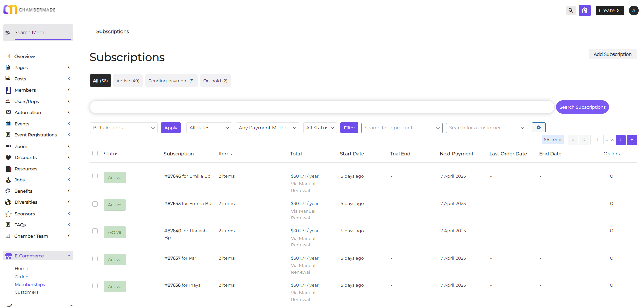The image size is (644, 307).
Task: Open screen options gear icon
Action: click(x=538, y=127)
